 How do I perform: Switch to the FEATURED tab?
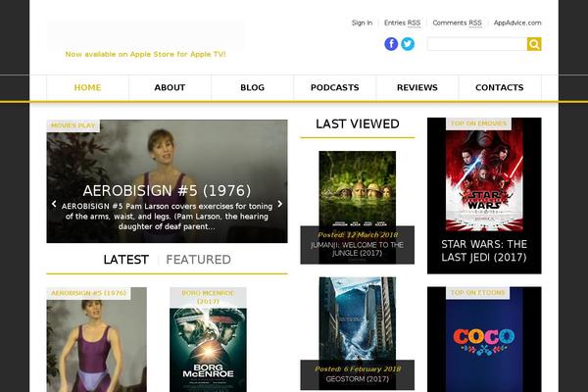click(x=198, y=260)
